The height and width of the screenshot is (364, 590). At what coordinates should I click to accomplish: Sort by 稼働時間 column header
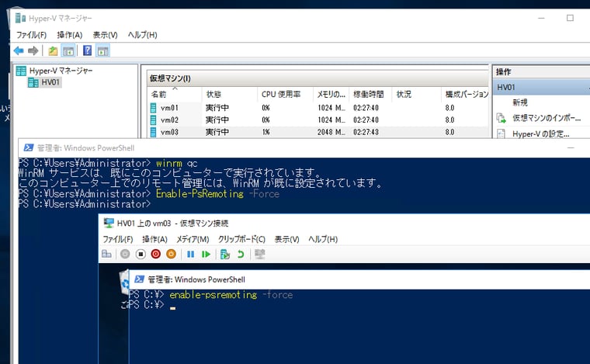click(369, 95)
